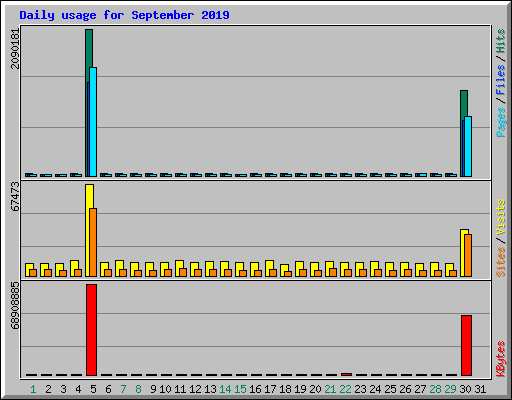512x400 pixels.
Task: Click day label 10 on x-axis
Action: pyautogui.click(x=165, y=389)
